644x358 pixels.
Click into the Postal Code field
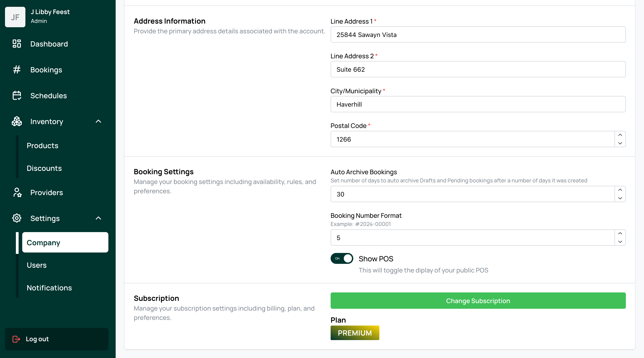473,139
